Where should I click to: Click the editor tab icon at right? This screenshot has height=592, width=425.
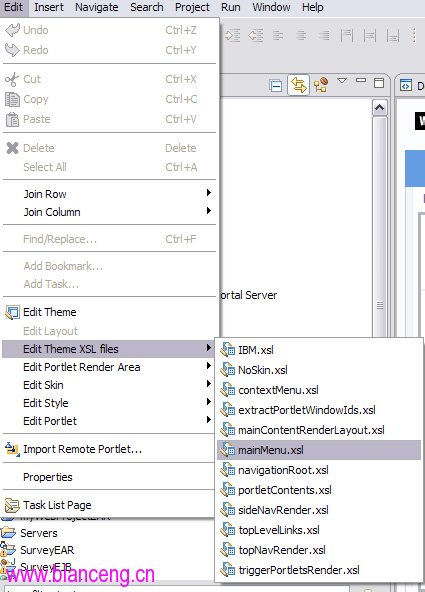pyautogui.click(x=406, y=85)
